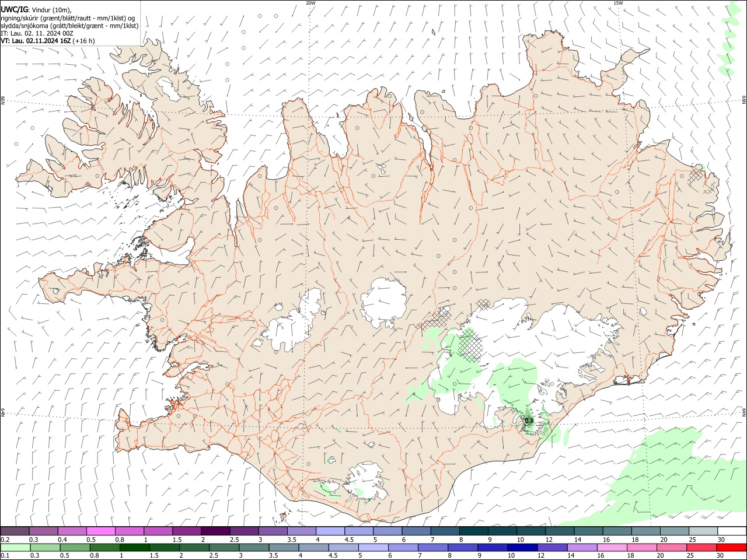Click the lavender 14–16 rain legend swatch
Viewport: 747px width, 560px height.
point(582,547)
